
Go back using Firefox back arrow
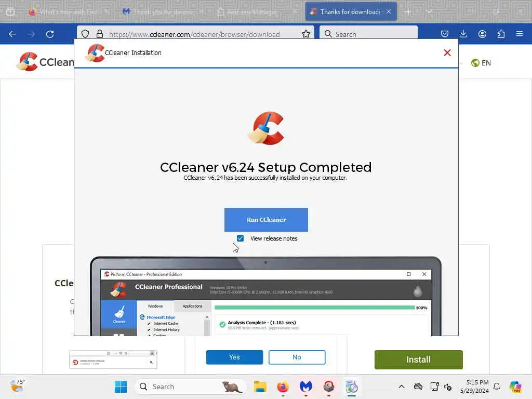[x=12, y=34]
